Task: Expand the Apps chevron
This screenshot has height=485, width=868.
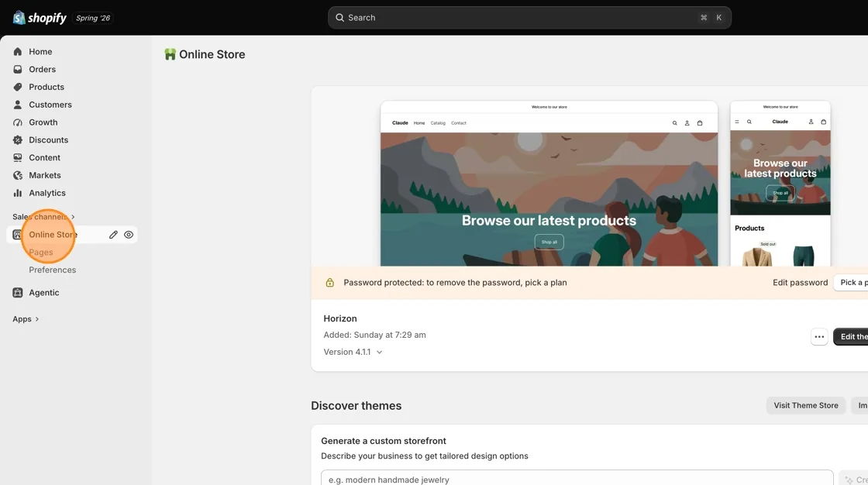Action: pyautogui.click(x=37, y=319)
